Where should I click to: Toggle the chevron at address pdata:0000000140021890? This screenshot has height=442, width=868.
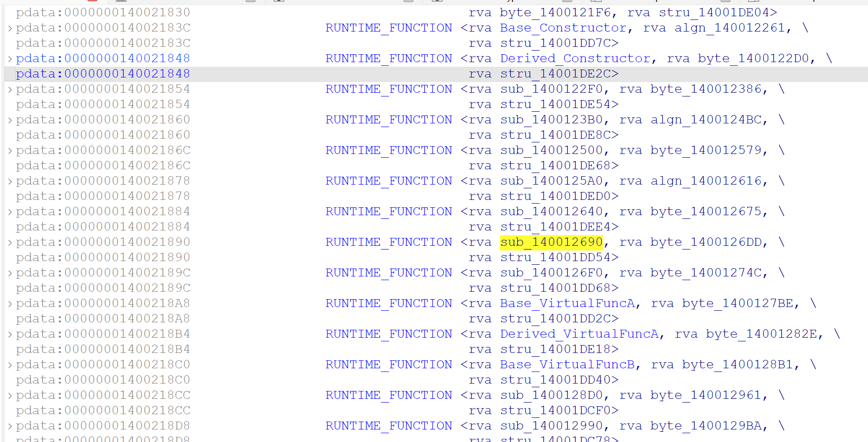pos(10,243)
